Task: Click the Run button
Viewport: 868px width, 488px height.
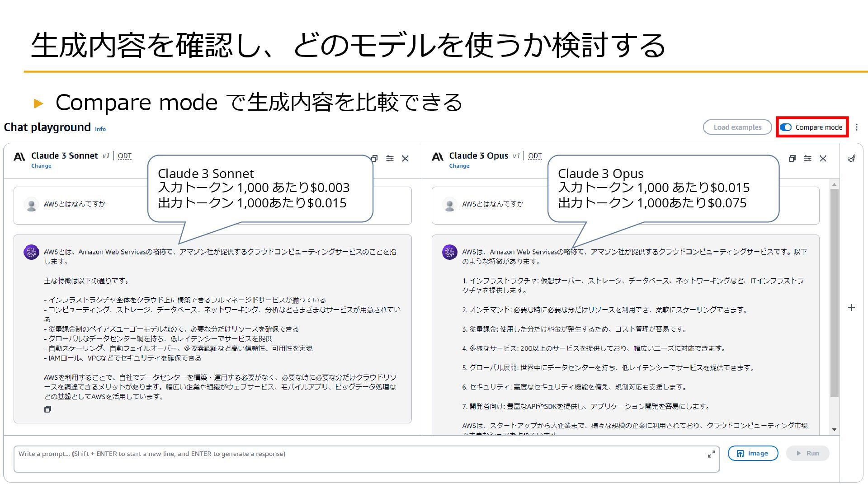Action: (807, 453)
